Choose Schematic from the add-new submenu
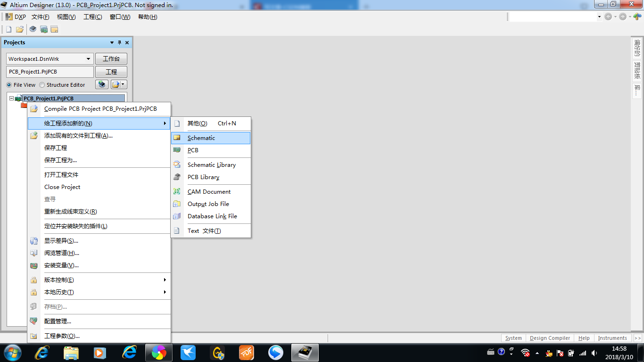This screenshot has width=644, height=362. click(x=211, y=138)
